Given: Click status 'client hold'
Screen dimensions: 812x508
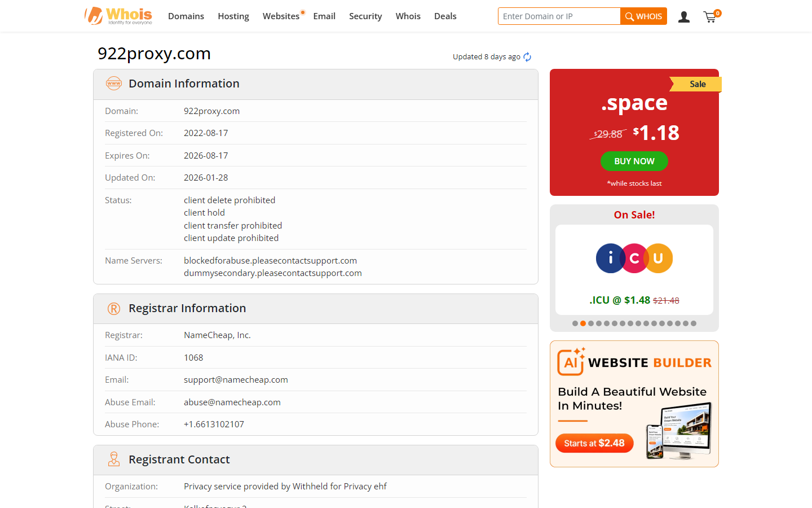Looking at the screenshot, I should click(x=204, y=213).
